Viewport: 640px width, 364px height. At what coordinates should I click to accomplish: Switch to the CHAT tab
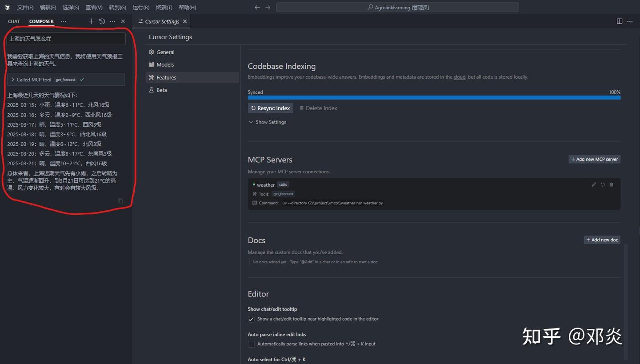click(14, 21)
